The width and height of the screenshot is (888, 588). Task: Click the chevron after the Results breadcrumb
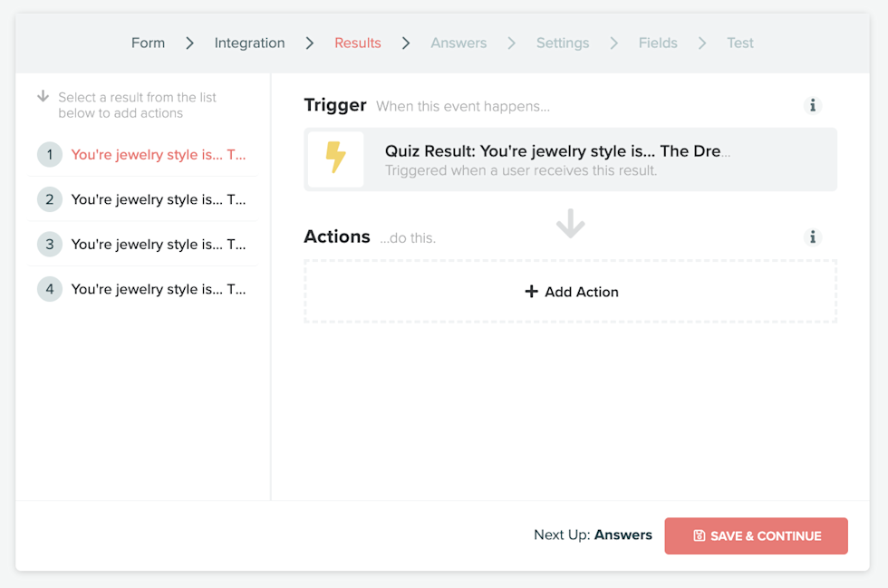(405, 43)
